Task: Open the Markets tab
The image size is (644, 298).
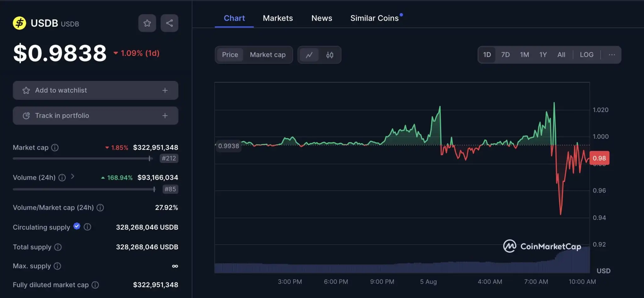Action: click(x=278, y=18)
